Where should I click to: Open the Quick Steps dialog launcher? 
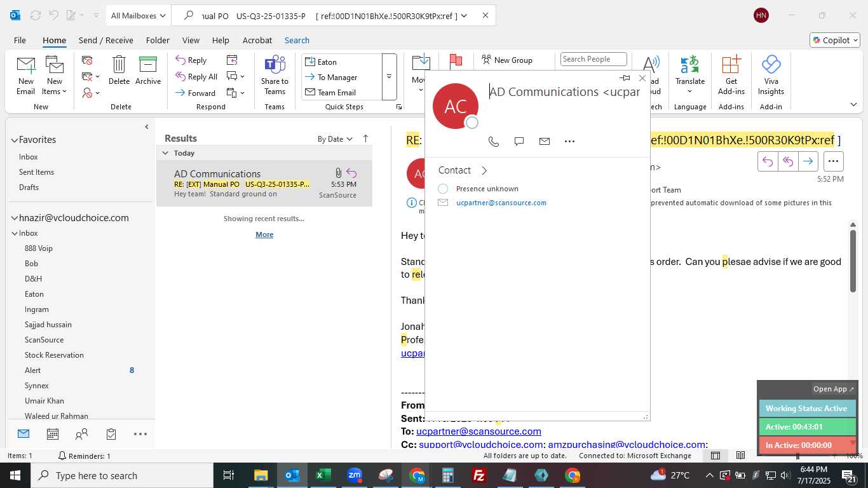coord(399,107)
